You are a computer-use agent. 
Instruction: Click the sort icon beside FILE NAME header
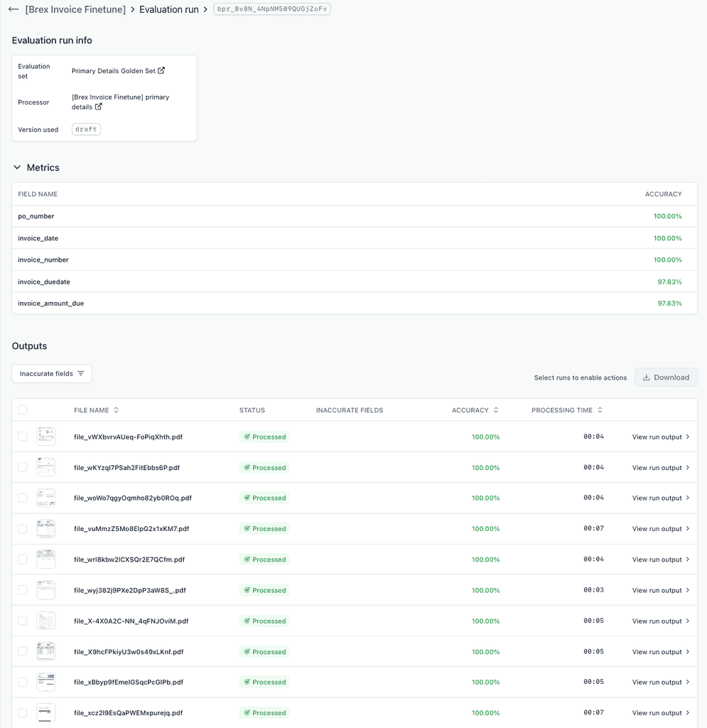[115, 410]
